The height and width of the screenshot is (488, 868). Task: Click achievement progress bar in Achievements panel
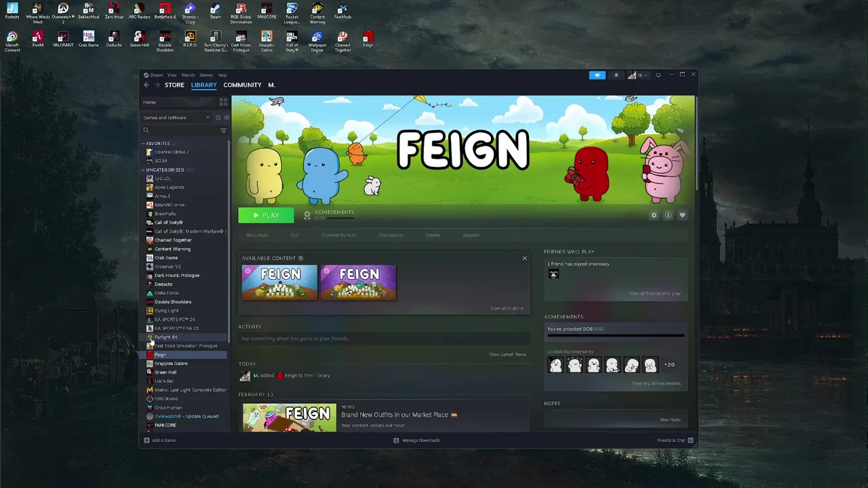pyautogui.click(x=616, y=335)
